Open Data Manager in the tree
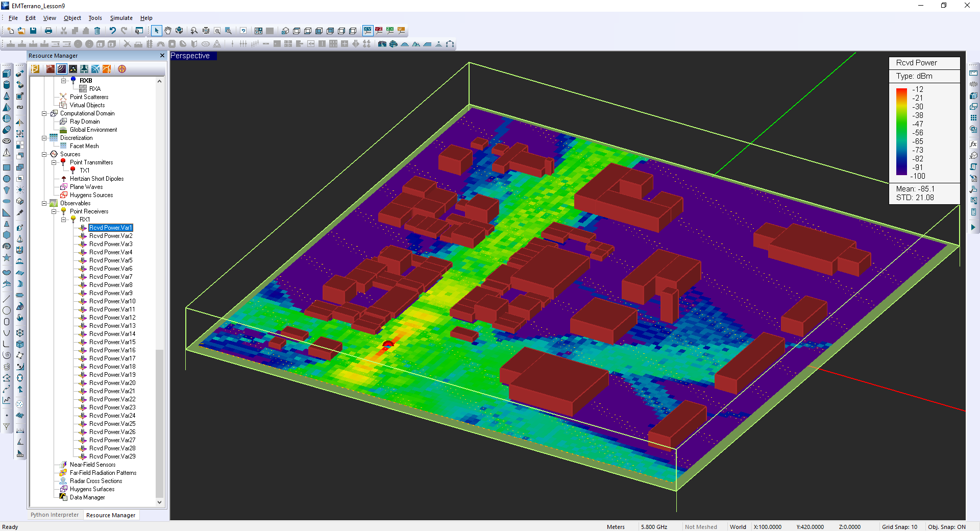The width and height of the screenshot is (980, 531). [x=87, y=497]
